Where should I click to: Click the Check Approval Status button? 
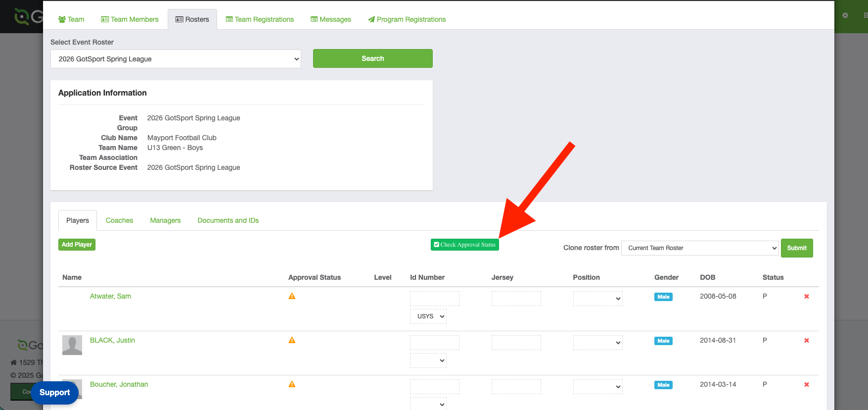(464, 245)
